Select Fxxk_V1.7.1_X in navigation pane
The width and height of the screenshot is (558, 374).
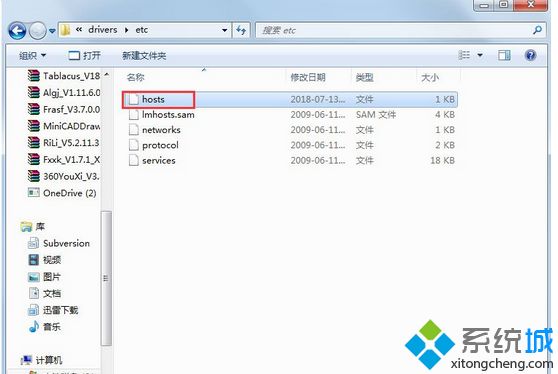coord(72,159)
